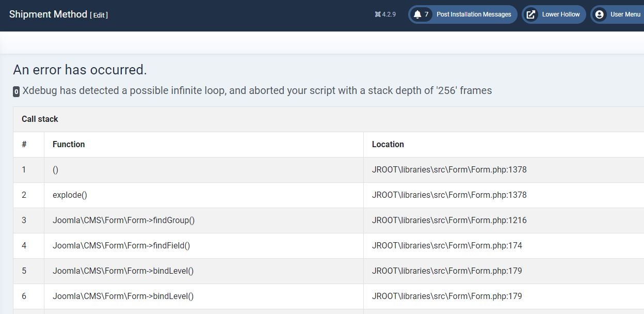This screenshot has width=644, height=314.
Task: Click the 'Call stack' table caption
Action: point(40,119)
